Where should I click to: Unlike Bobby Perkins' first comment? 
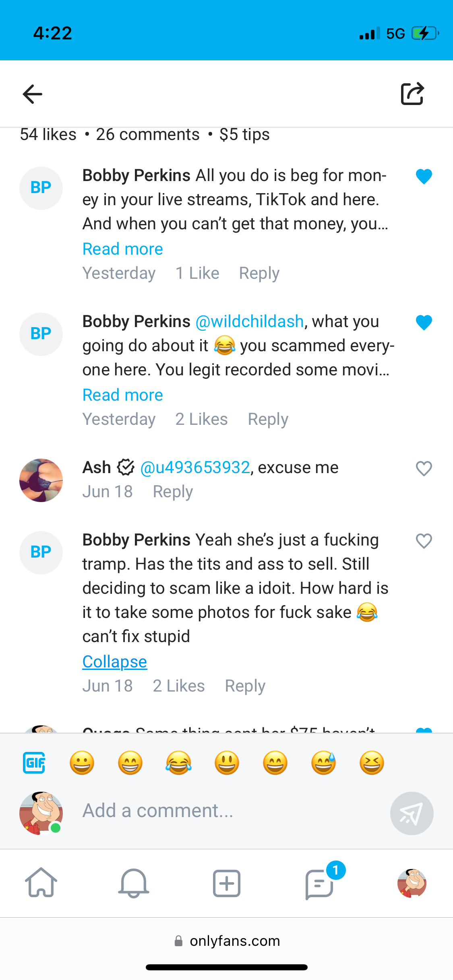pyautogui.click(x=424, y=176)
